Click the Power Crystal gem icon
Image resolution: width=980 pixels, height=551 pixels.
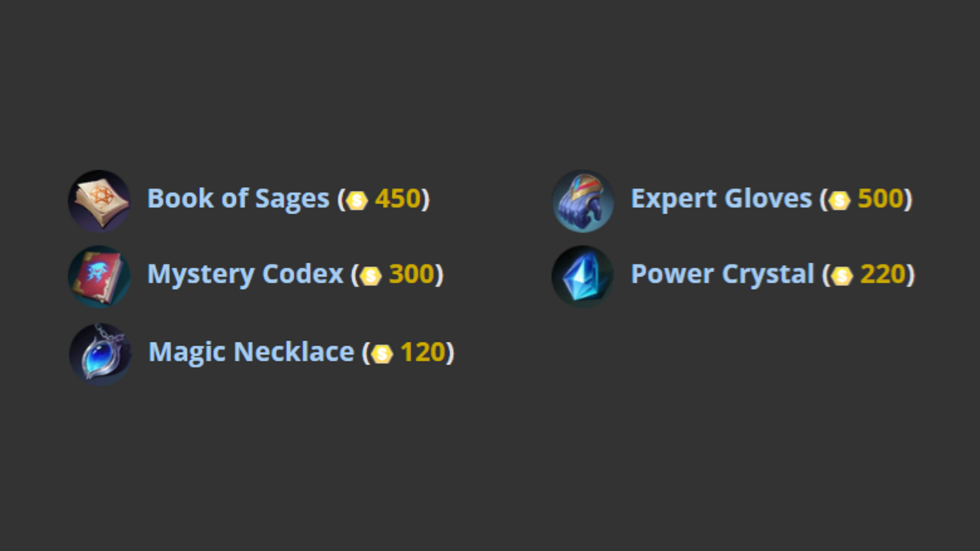tap(582, 277)
